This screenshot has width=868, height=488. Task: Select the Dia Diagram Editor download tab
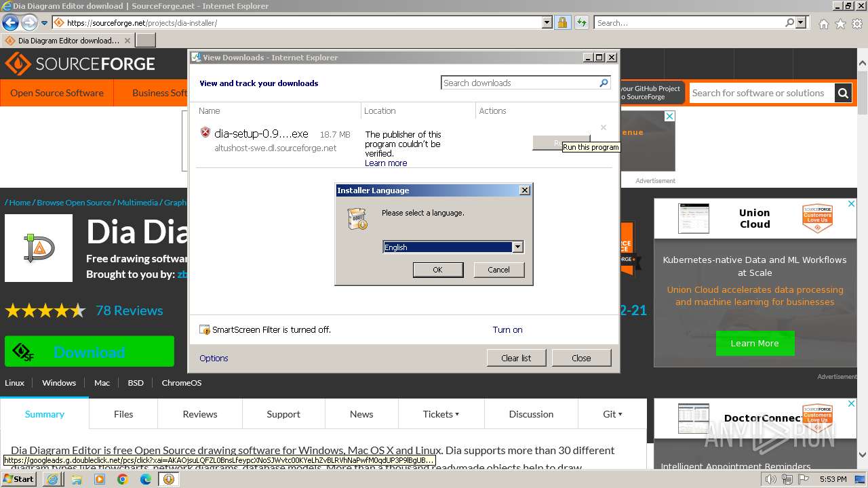(x=67, y=40)
